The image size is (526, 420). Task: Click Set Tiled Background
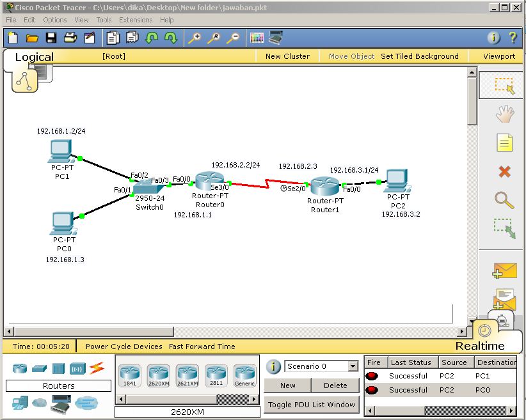420,56
